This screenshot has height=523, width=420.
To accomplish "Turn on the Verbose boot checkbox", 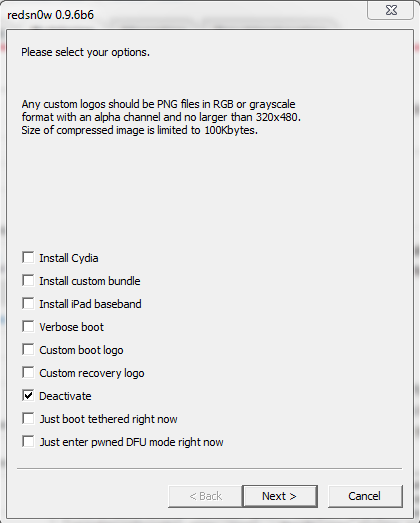I will pyautogui.click(x=28, y=327).
